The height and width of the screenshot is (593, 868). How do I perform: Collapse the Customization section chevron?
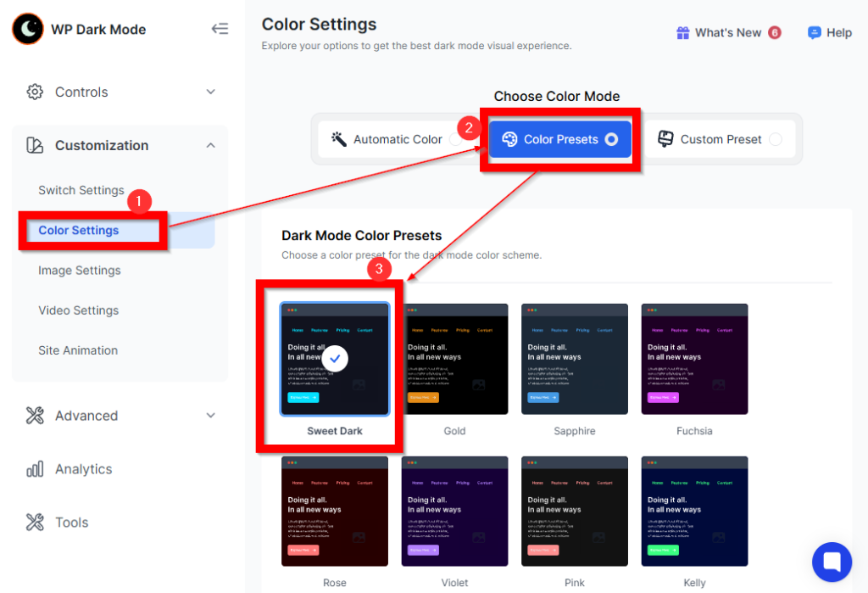(x=211, y=145)
